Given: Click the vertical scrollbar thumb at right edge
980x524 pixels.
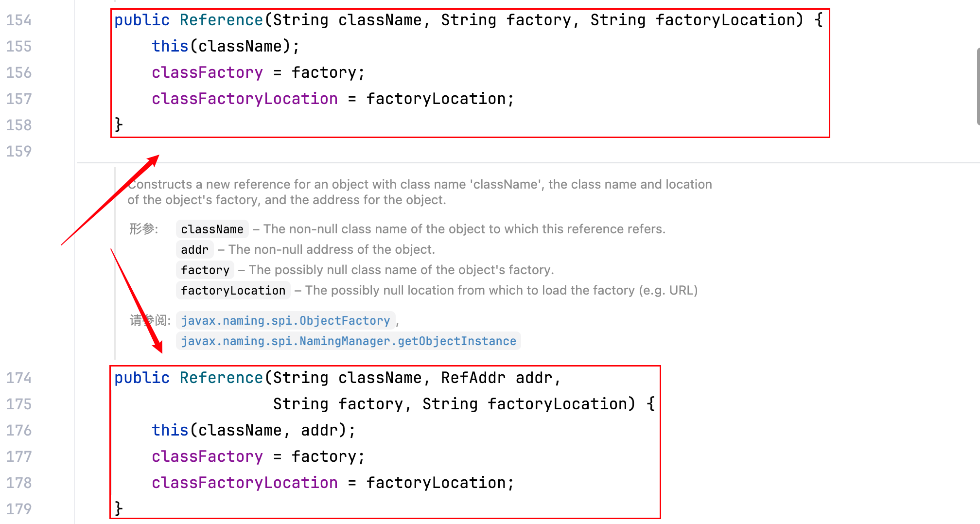Looking at the screenshot, I should tap(978, 87).
